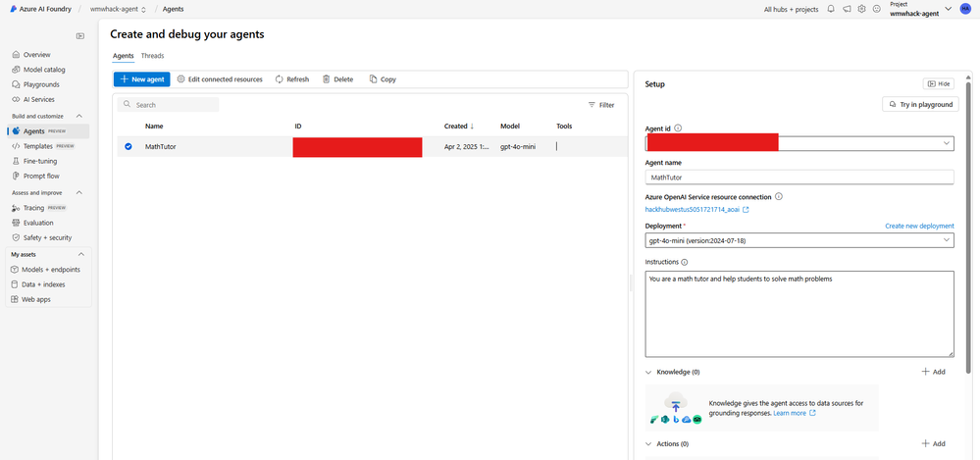This screenshot has width=980, height=460.
Task: Click Create new deployment link
Action: [919, 226]
